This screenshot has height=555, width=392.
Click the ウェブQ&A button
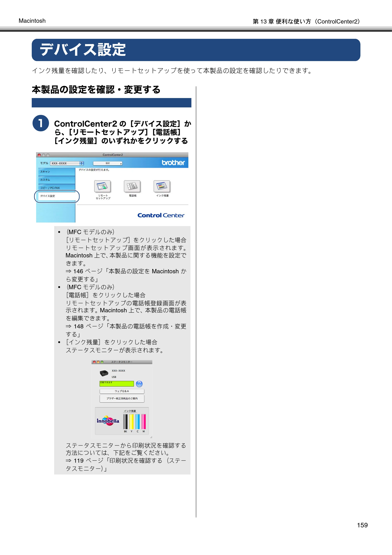pos(122,391)
